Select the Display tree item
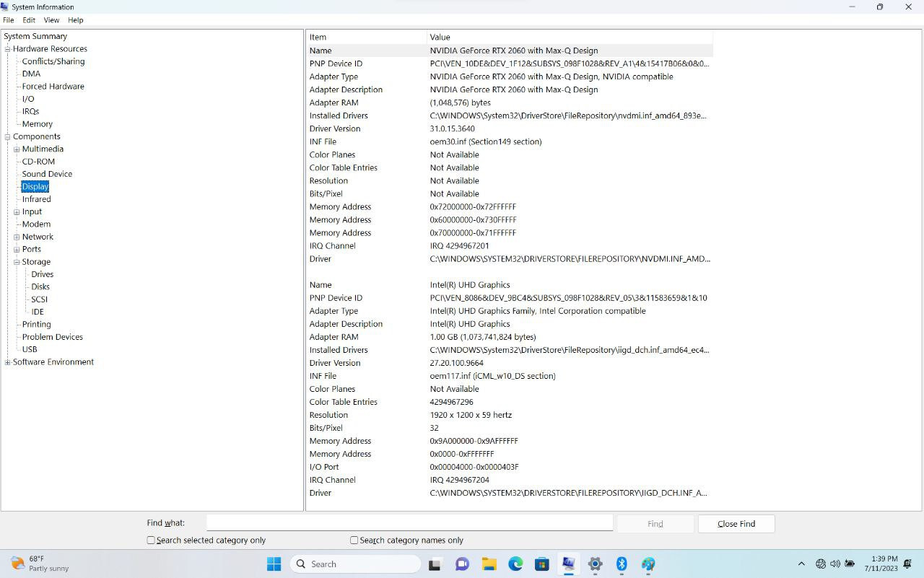 coord(35,187)
